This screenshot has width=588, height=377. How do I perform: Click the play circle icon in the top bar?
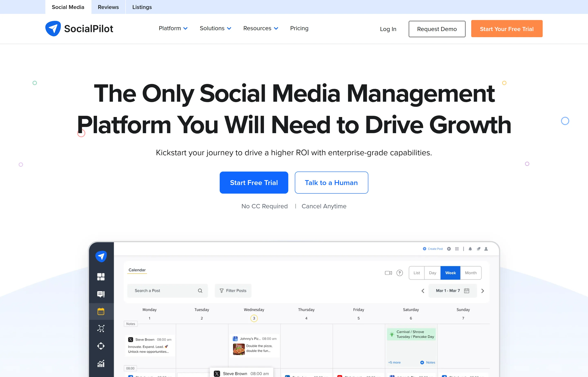449,249
